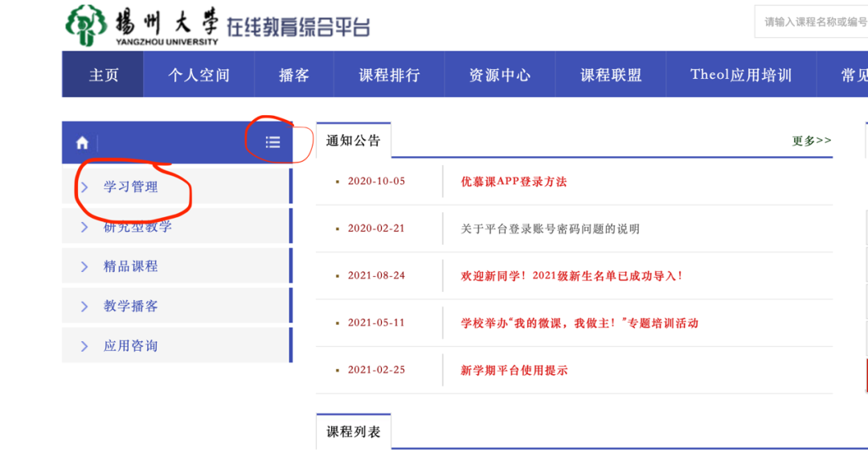The width and height of the screenshot is (868, 457).
Task: Click the date 2021-02-25
Action: pos(376,369)
